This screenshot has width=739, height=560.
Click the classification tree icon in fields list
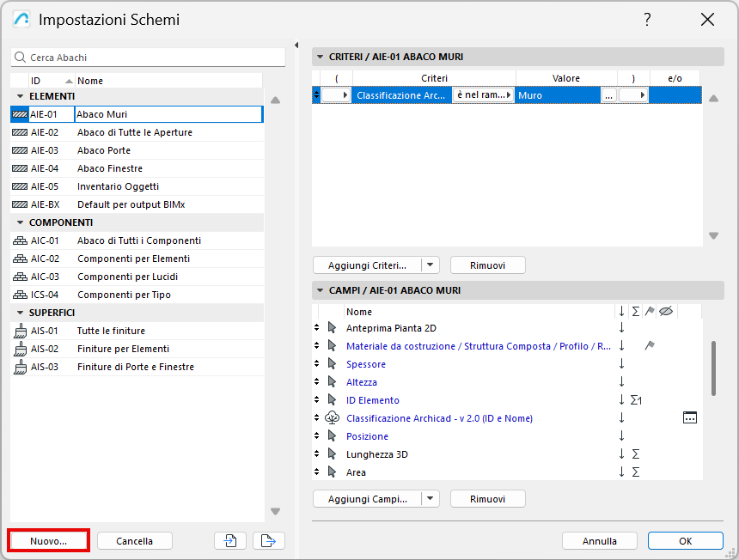[333, 418]
